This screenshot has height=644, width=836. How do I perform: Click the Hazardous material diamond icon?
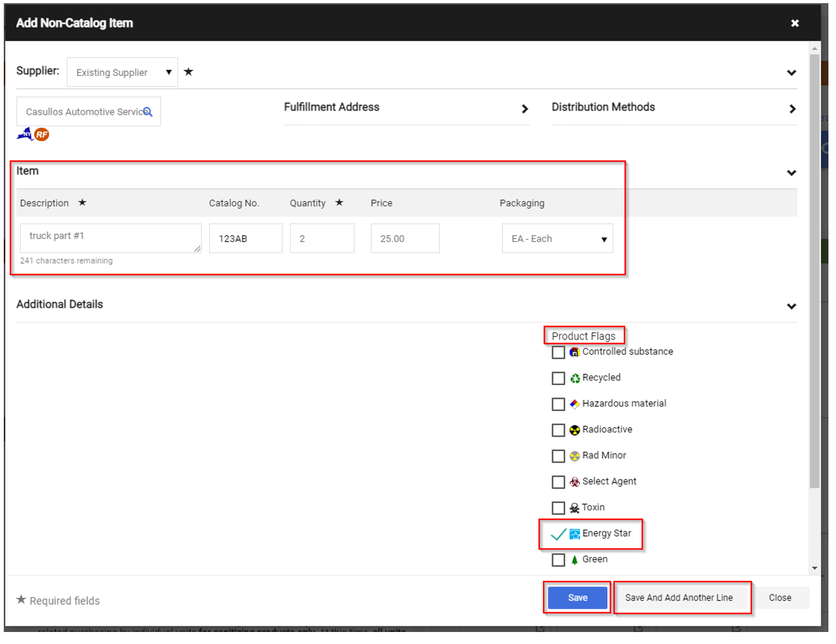point(574,404)
